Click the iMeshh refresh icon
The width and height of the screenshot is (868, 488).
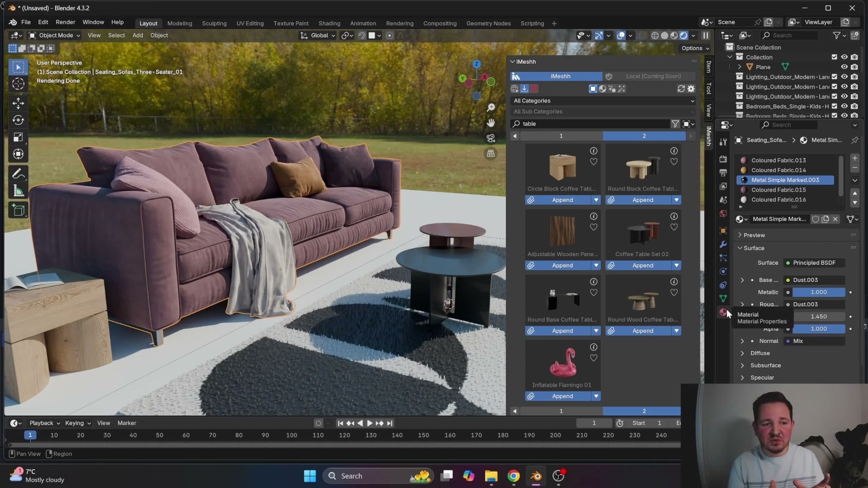[681, 89]
